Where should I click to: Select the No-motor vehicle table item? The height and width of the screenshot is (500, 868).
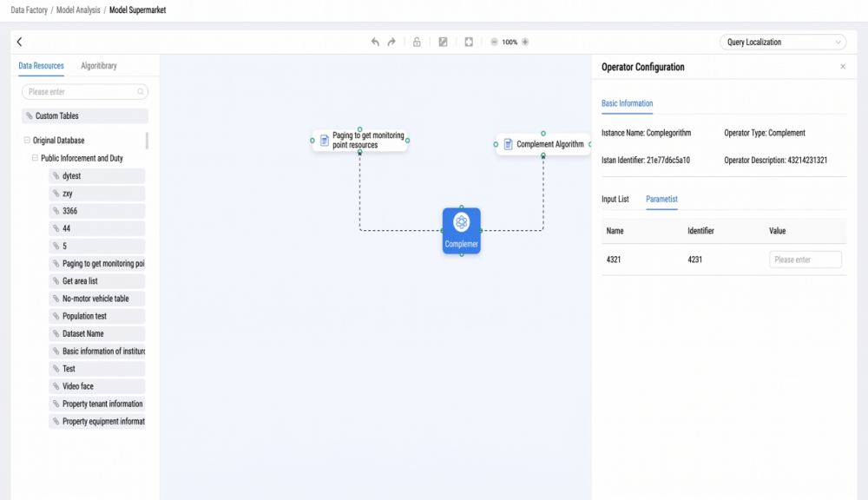(x=97, y=299)
